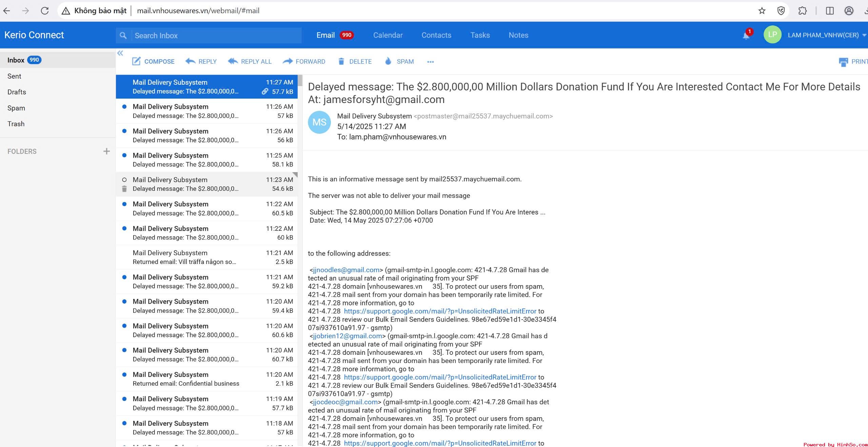Toggle the read marker on the 11:23 AM message
Viewport: 868px width, 447px height.
click(124, 180)
